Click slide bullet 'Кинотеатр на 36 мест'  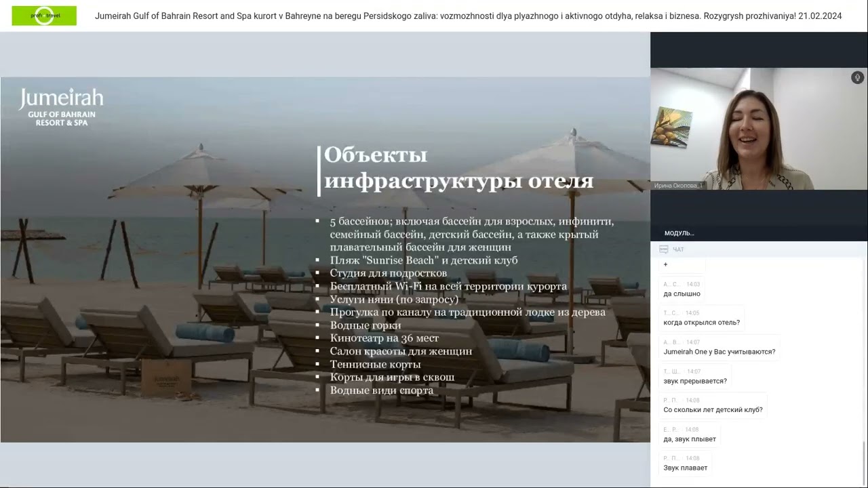(x=384, y=338)
